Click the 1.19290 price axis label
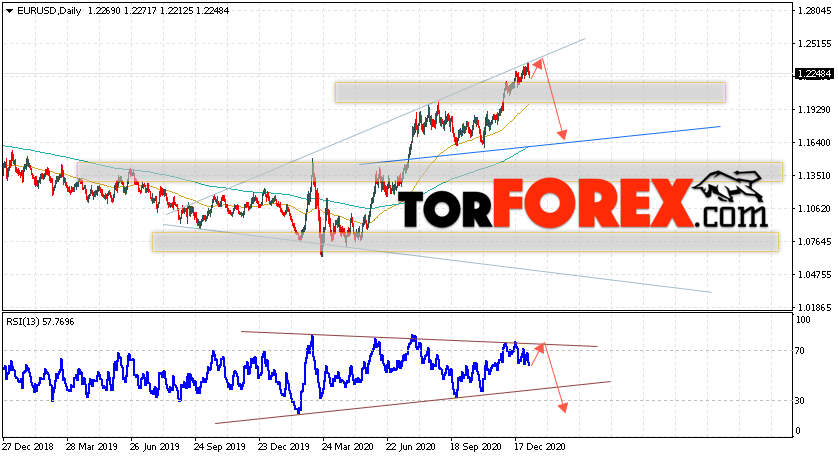 [814, 110]
